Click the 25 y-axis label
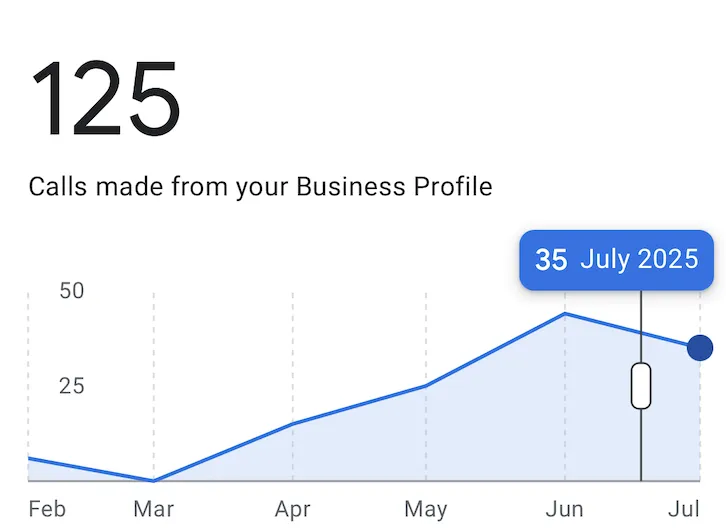This screenshot has width=726, height=530. point(72,386)
